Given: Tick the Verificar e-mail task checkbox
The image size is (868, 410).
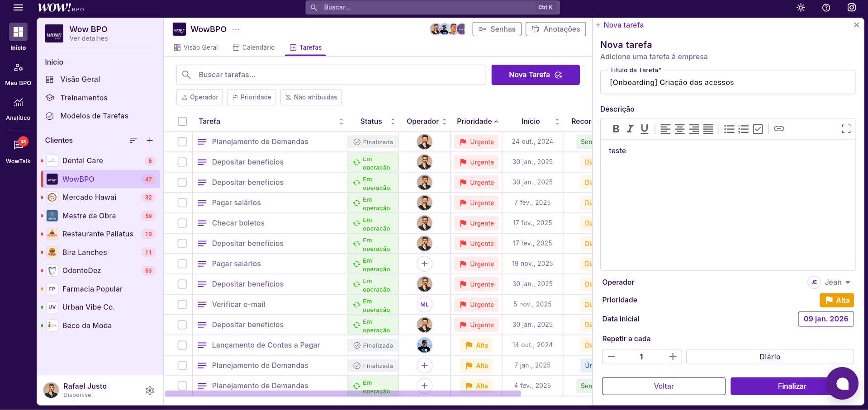Looking at the screenshot, I should 182,304.
